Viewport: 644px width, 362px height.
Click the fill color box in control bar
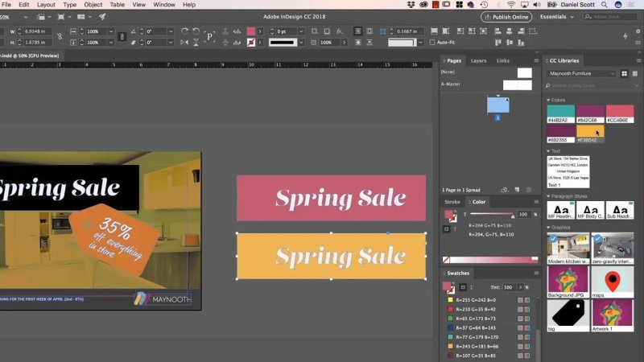click(251, 31)
